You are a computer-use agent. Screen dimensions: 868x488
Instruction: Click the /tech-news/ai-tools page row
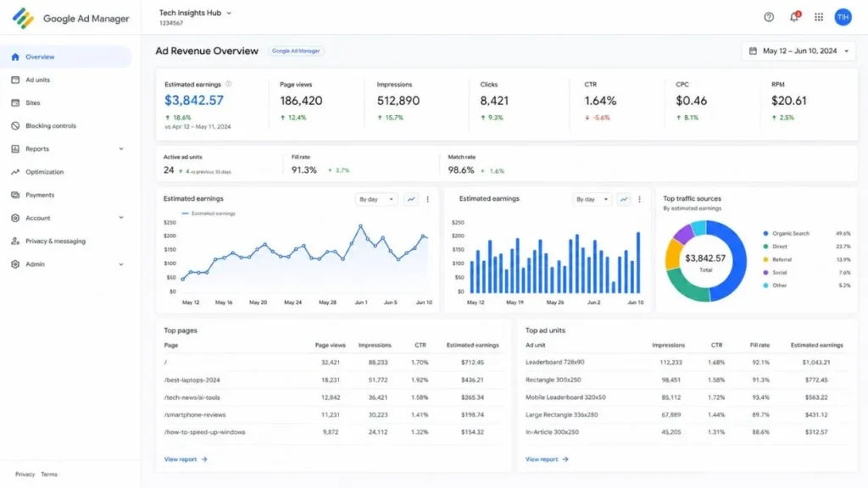[334, 397]
